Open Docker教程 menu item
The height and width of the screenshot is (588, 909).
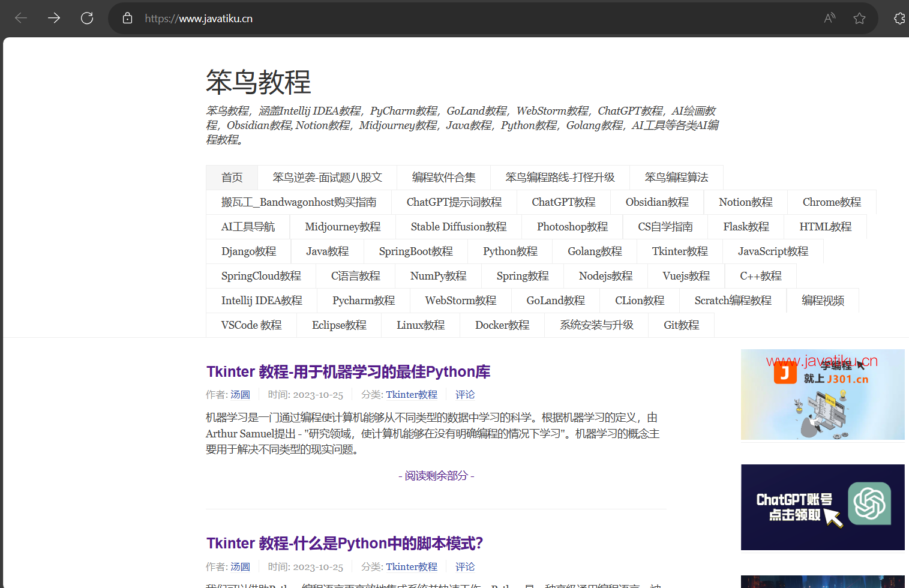click(x=502, y=325)
